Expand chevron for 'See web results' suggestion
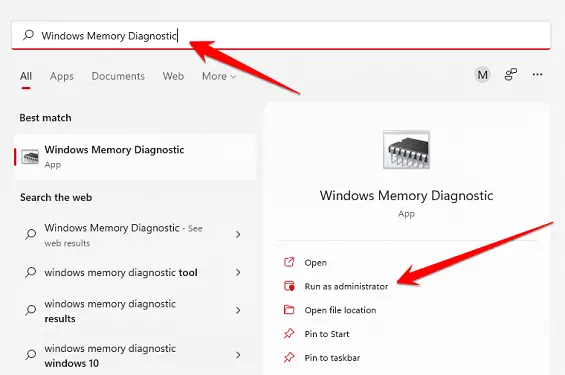 [238, 235]
